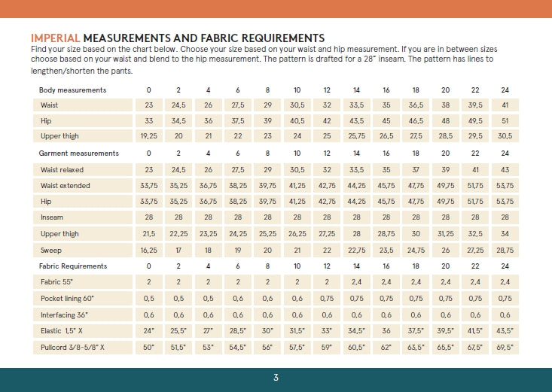This screenshot has height=392, width=552.
Task: Select the 'Garment measurements' section header
Action: coord(78,153)
